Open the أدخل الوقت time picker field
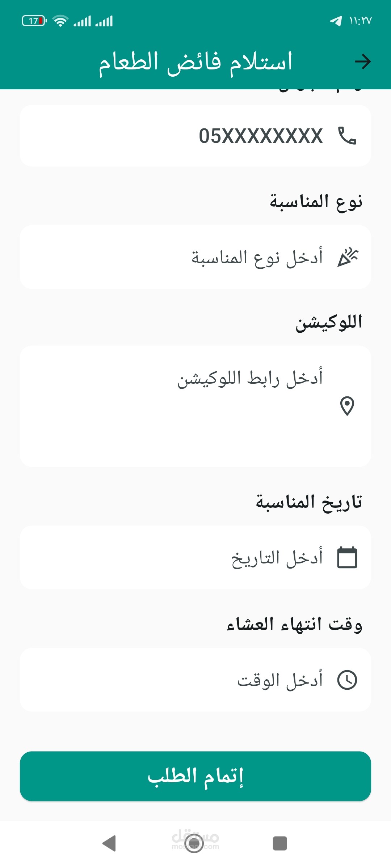 coord(195,680)
